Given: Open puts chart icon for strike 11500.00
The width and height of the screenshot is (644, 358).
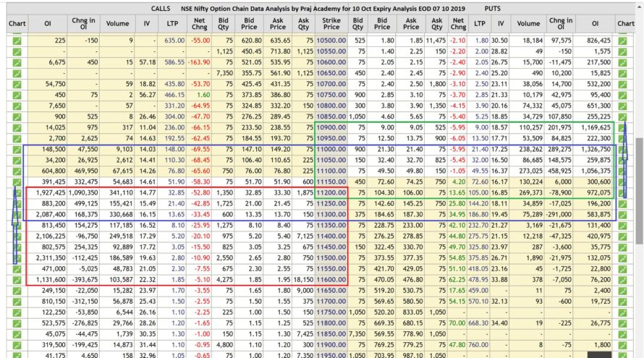Looking at the screenshot, I should pos(622,259).
